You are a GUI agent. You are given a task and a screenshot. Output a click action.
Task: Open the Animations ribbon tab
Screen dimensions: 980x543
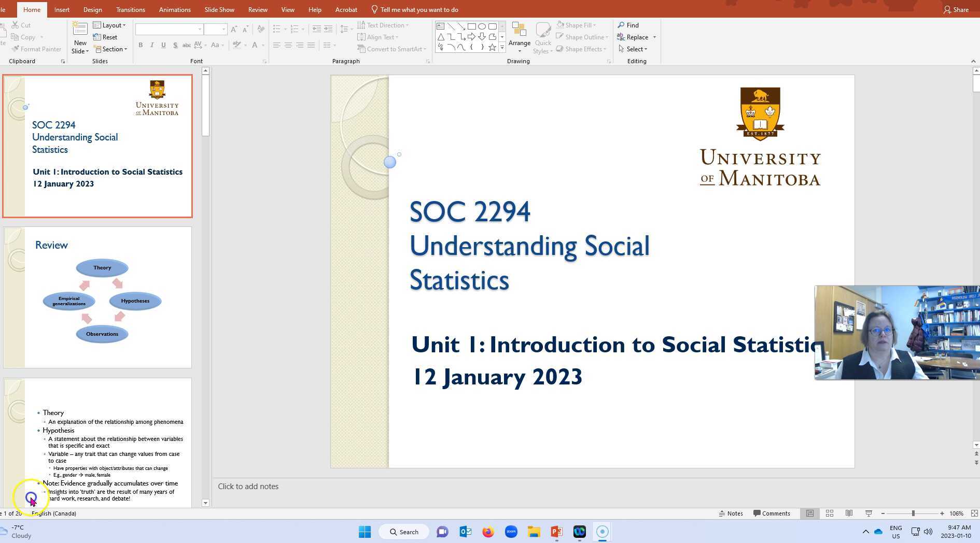(x=174, y=9)
